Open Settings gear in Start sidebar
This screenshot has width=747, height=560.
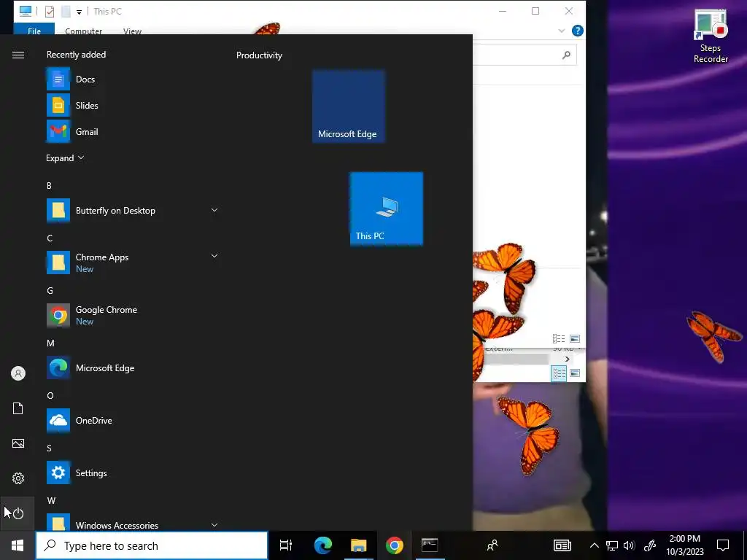point(18,478)
